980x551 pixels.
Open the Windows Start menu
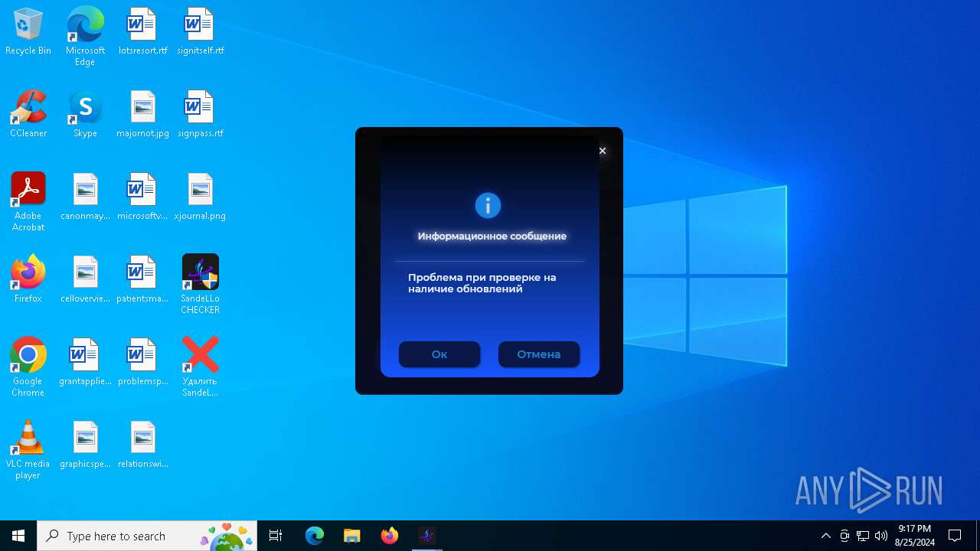click(18, 536)
